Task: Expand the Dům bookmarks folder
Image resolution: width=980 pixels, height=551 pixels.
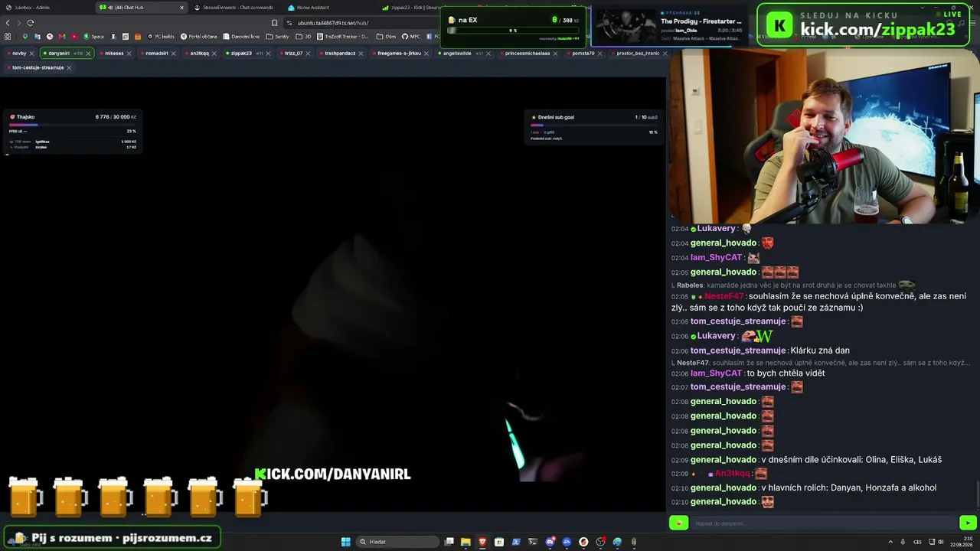Action: (387, 37)
